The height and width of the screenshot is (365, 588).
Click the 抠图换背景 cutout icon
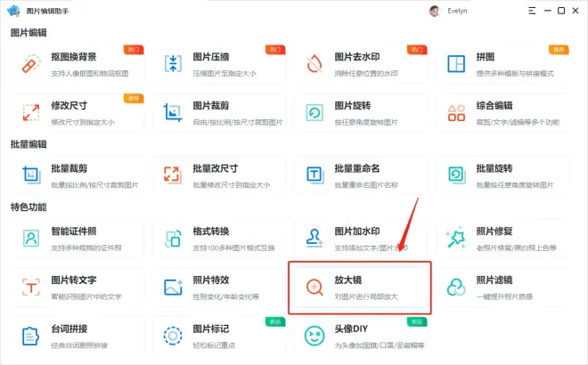pos(31,64)
